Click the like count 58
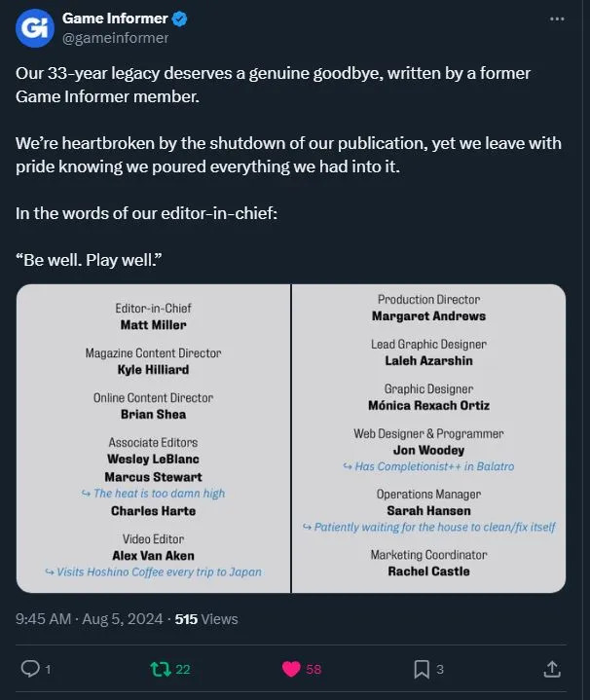 (313, 669)
